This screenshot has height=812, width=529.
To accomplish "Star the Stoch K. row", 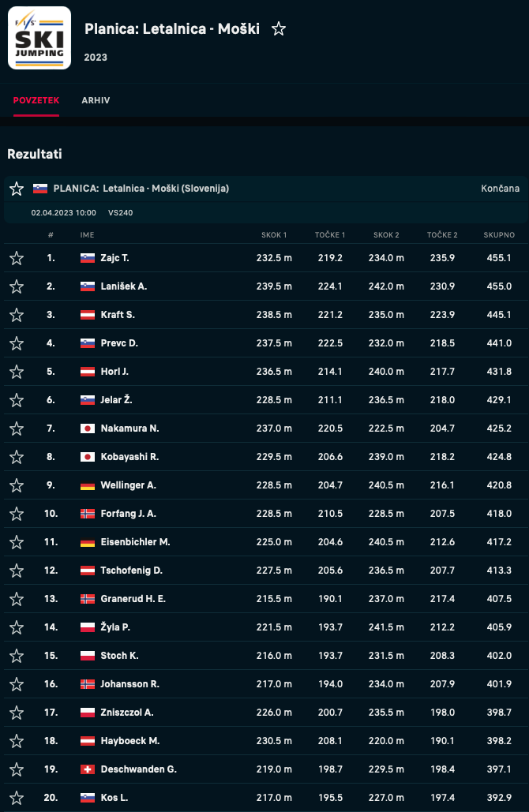I will (x=17, y=657).
